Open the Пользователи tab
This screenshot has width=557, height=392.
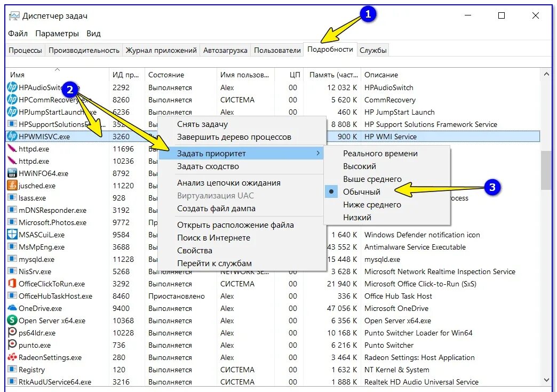(277, 50)
